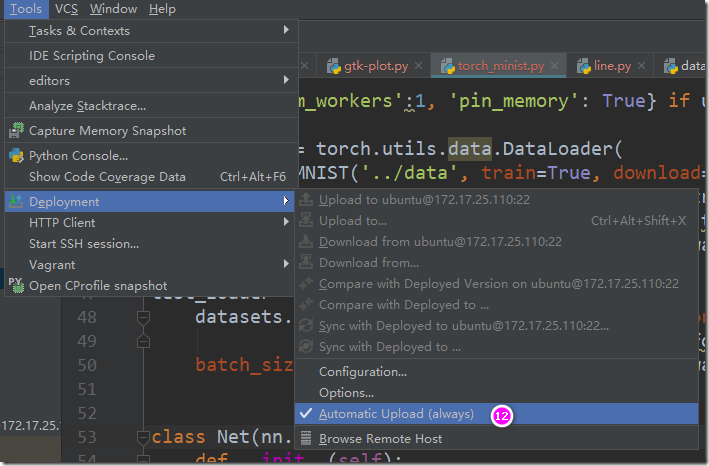This screenshot has width=709, height=466.
Task: Click the Upload to... icon
Action: point(306,220)
